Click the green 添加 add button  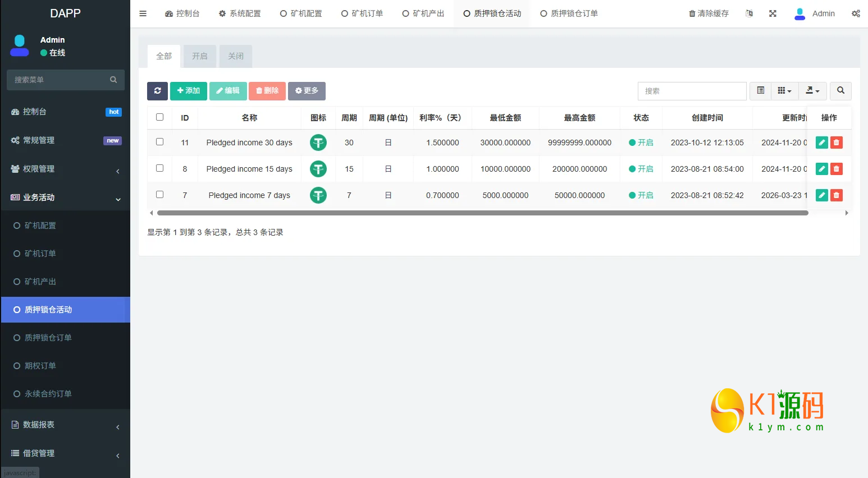189,91
